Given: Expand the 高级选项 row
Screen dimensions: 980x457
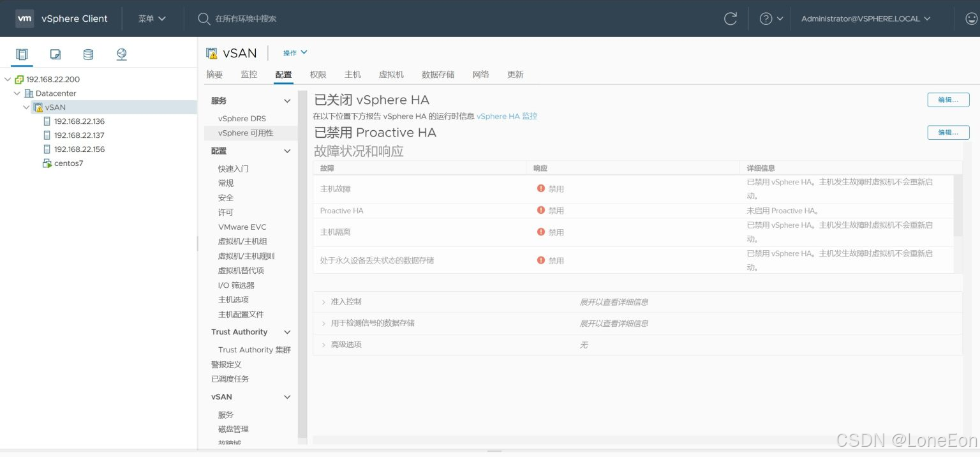Looking at the screenshot, I should click(x=323, y=345).
